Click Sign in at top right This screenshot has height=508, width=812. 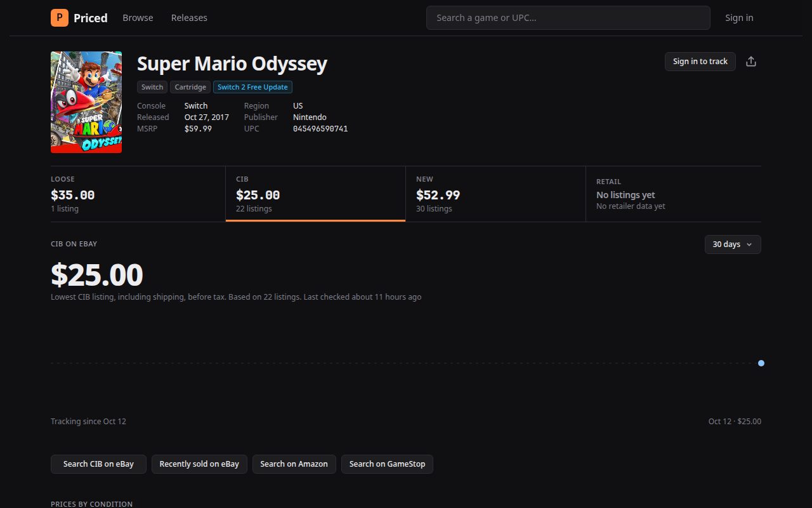(x=739, y=18)
